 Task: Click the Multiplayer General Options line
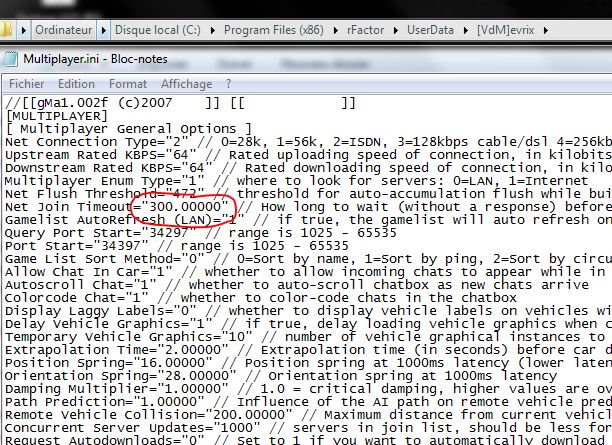pyautogui.click(x=128, y=129)
